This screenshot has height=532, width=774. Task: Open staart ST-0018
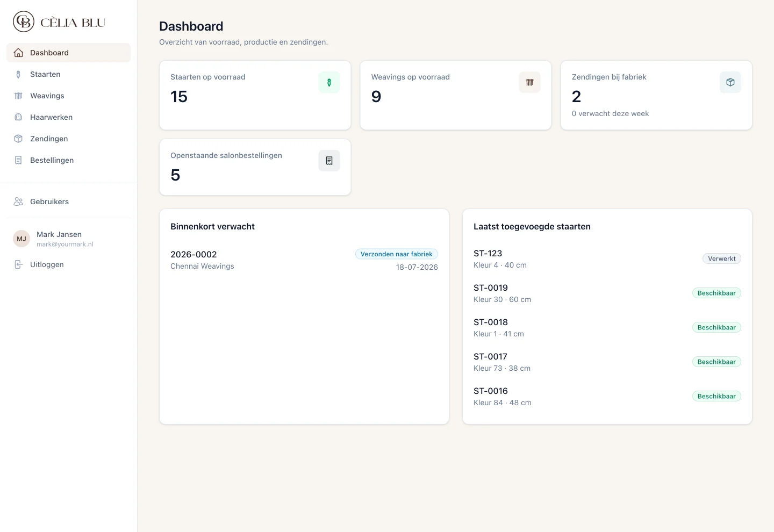pos(607,328)
